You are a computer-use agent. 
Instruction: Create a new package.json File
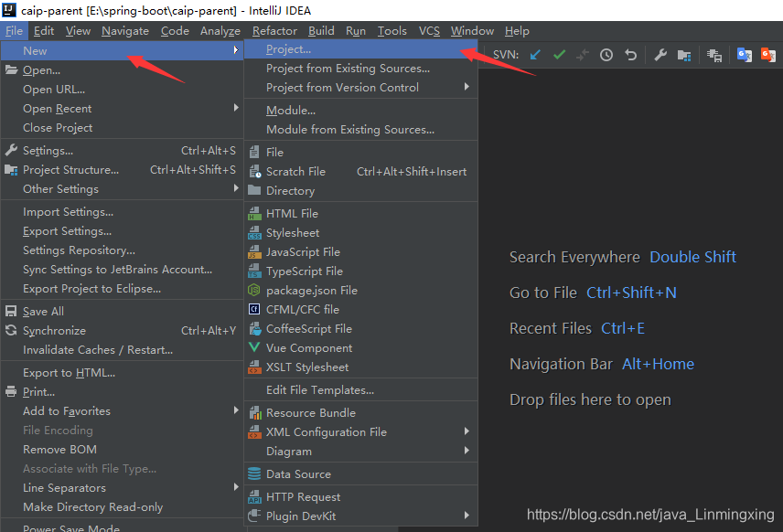click(361, 291)
